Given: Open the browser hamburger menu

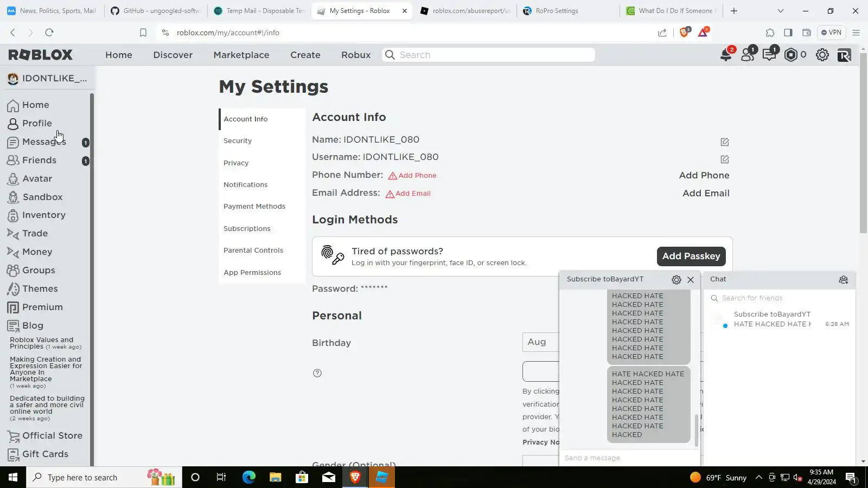Looking at the screenshot, I should [856, 33].
